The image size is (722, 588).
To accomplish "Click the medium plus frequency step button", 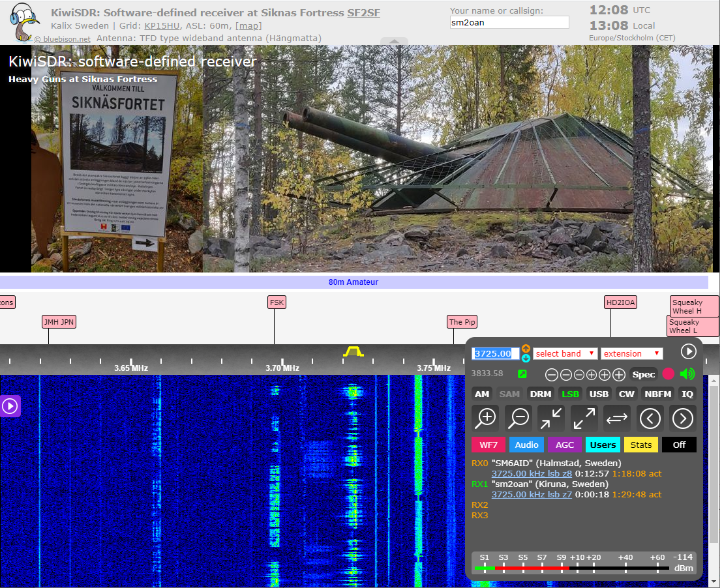I will (x=605, y=375).
